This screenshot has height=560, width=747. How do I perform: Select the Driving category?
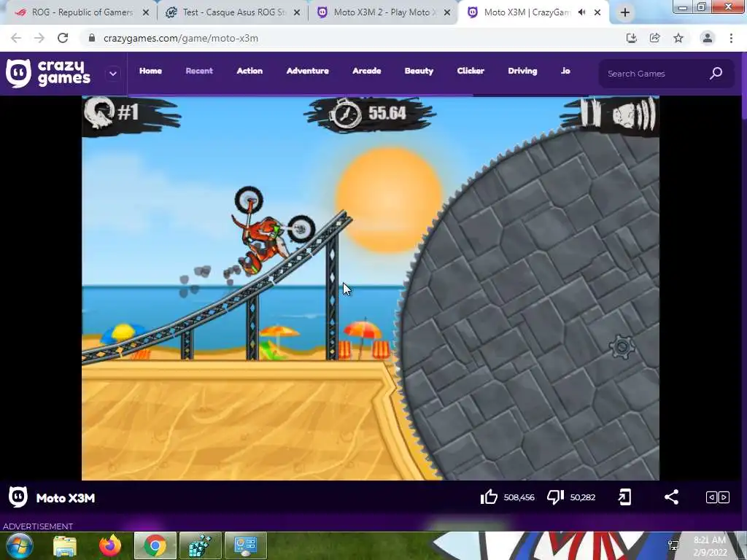coord(522,71)
